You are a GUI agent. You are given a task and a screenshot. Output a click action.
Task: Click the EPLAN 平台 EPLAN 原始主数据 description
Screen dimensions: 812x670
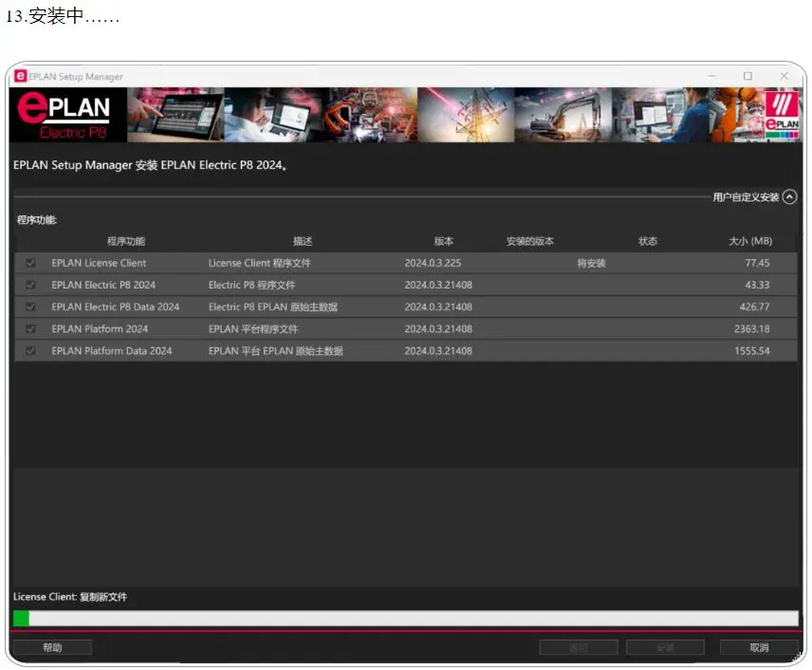tap(276, 351)
